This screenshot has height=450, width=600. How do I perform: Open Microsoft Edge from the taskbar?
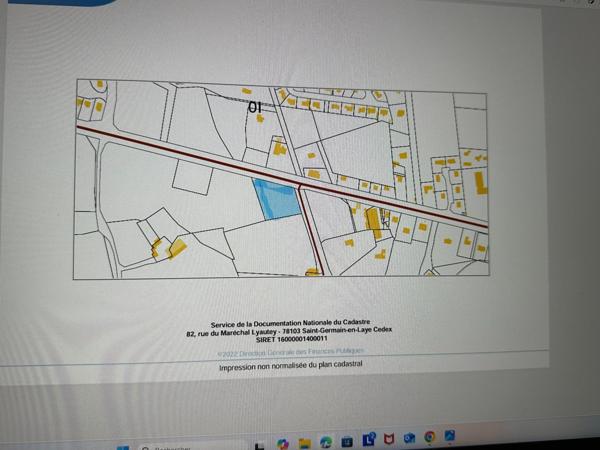click(x=326, y=441)
